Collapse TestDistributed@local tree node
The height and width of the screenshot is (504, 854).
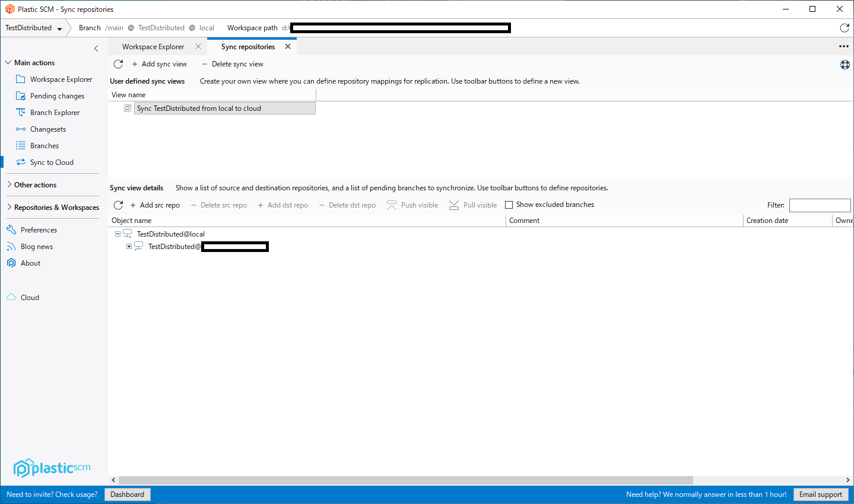pyautogui.click(x=118, y=234)
